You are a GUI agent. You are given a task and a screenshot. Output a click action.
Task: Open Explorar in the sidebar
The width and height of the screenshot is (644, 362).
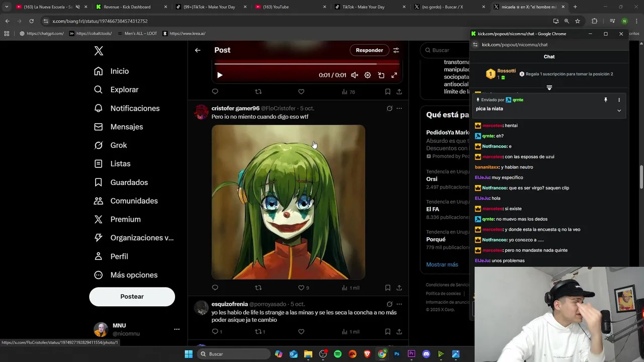[x=116, y=89]
